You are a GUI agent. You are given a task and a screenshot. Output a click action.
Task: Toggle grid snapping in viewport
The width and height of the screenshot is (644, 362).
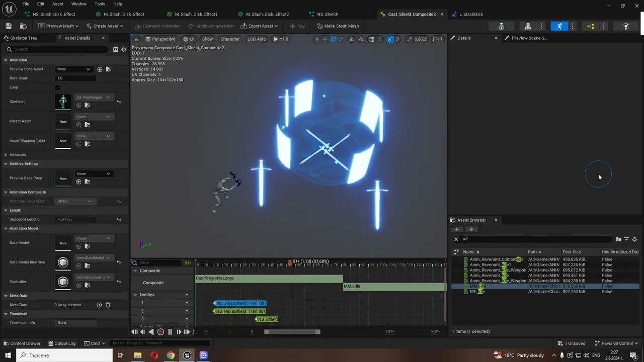[x=372, y=39]
